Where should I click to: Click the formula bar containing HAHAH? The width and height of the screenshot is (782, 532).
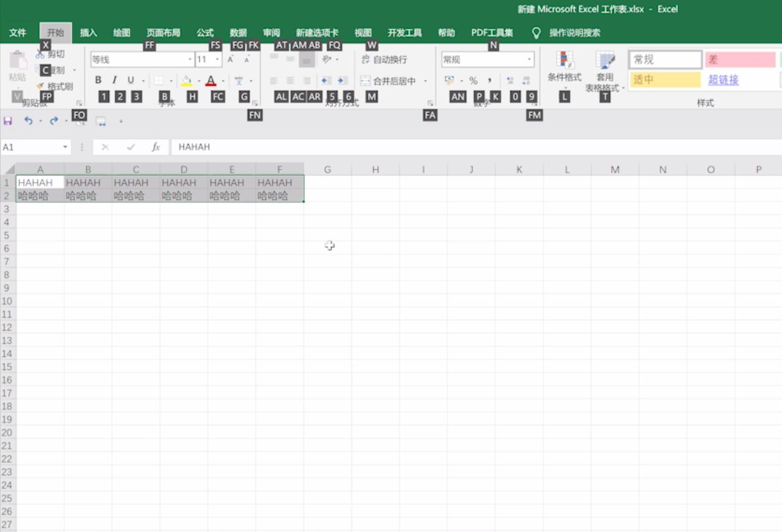(x=476, y=147)
